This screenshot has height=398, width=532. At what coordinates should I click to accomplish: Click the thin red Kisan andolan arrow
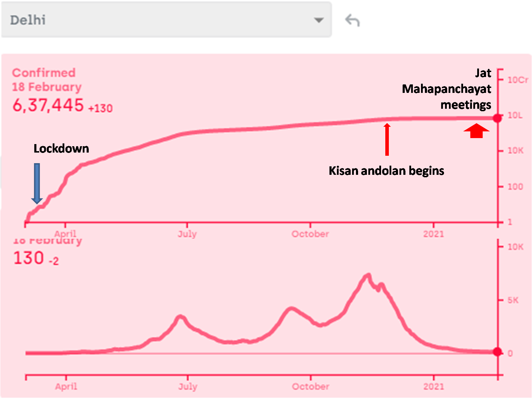[x=387, y=139]
